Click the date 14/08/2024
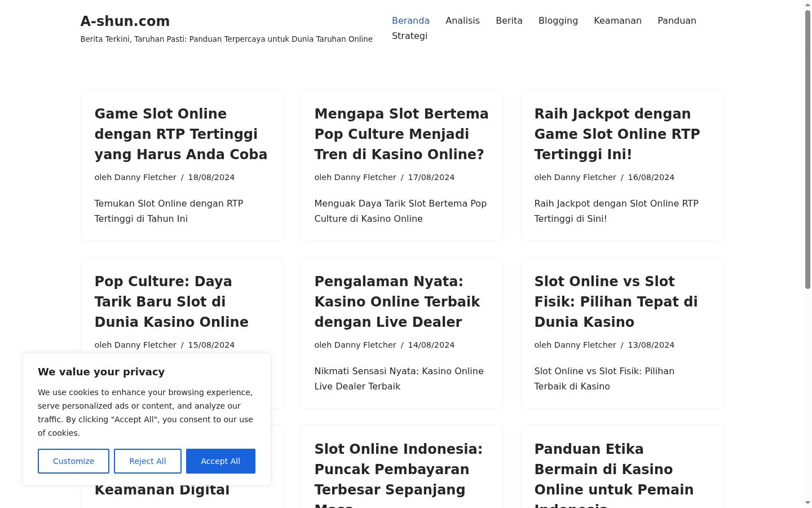Image resolution: width=812 pixels, height=508 pixels. coord(431,345)
